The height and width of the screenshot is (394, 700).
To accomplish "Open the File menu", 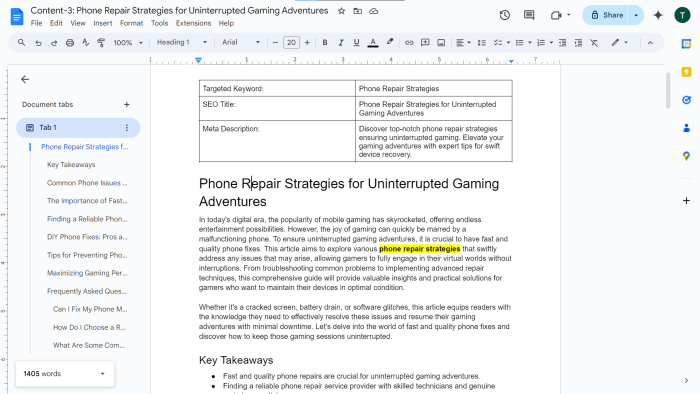I will click(x=36, y=23).
